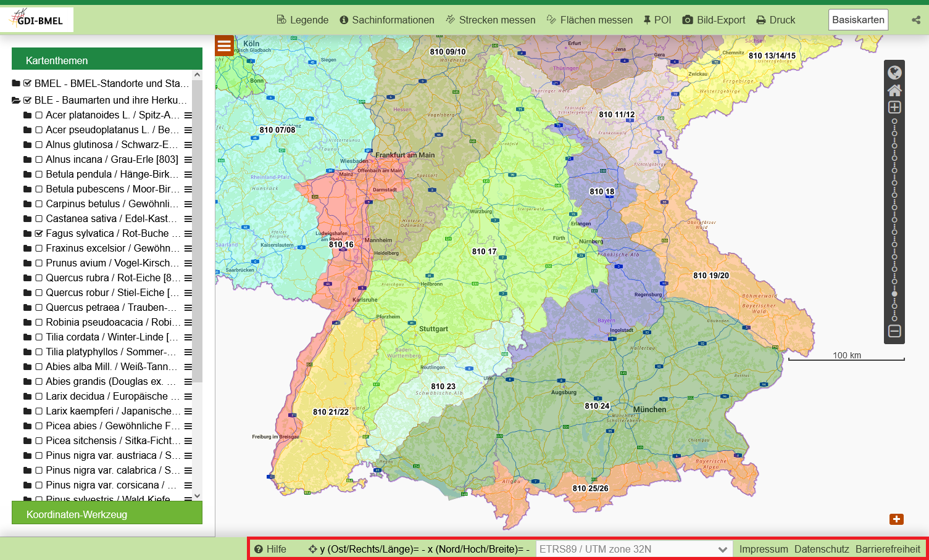929x560 pixels.
Task: Click the layer list scrollbar down arrow
Action: [198, 495]
